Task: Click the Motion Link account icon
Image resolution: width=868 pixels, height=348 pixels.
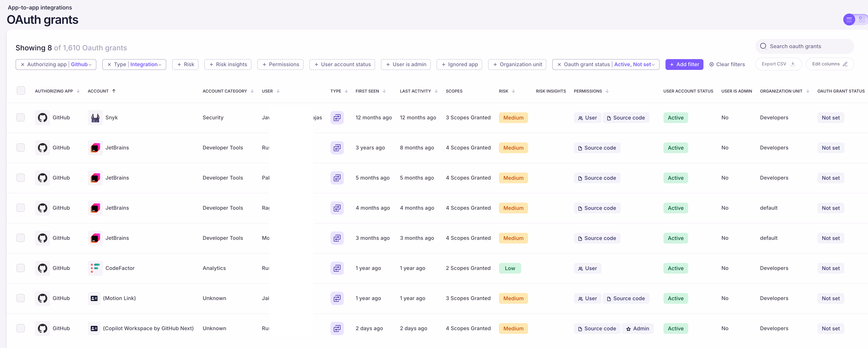Action: 94,298
